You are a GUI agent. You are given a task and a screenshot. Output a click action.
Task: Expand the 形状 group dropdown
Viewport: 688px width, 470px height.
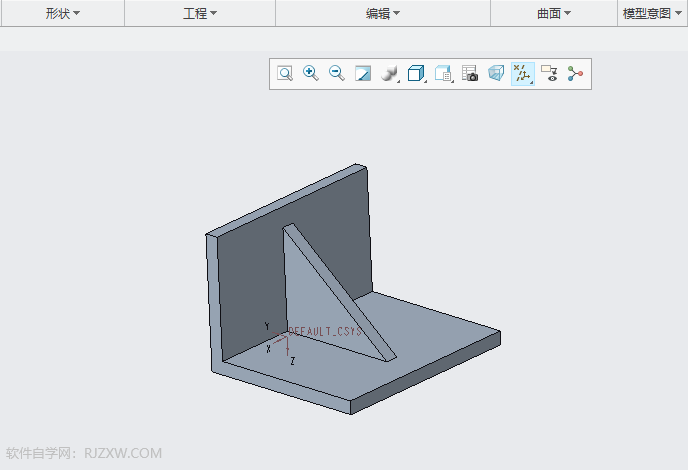pos(62,14)
